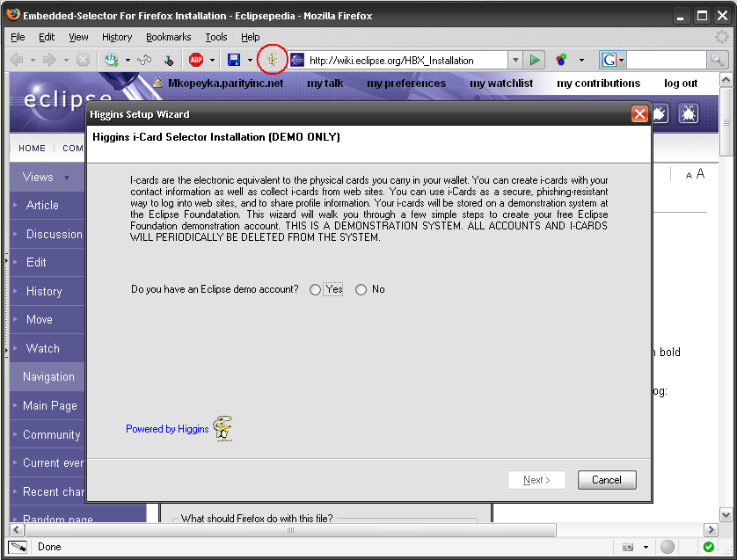Click the spectacles-shaped toolbar icon

144,60
